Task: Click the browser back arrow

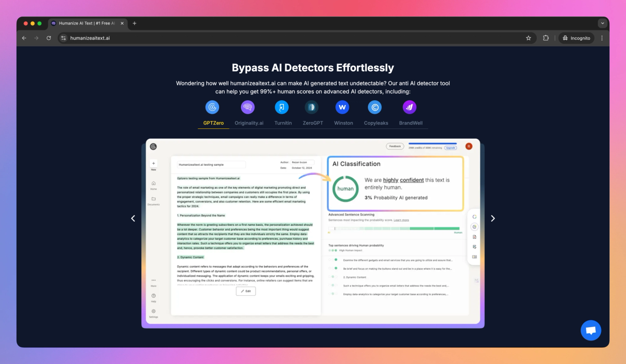Action: 24,38
